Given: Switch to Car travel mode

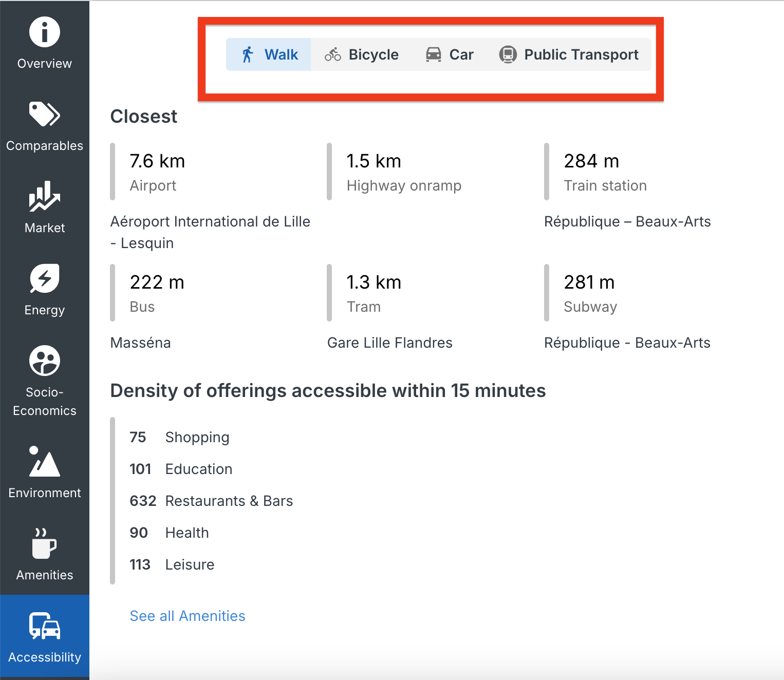Looking at the screenshot, I should (450, 54).
